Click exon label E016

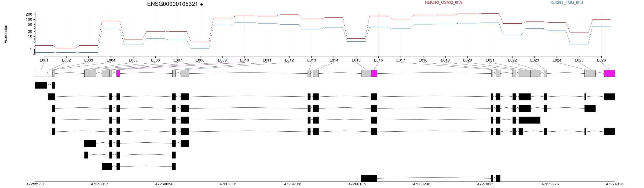(378, 60)
